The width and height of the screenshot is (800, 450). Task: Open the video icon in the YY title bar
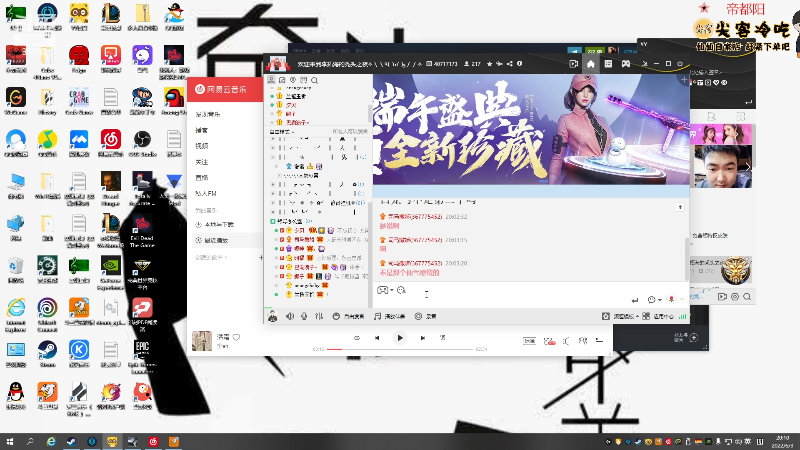click(x=573, y=64)
